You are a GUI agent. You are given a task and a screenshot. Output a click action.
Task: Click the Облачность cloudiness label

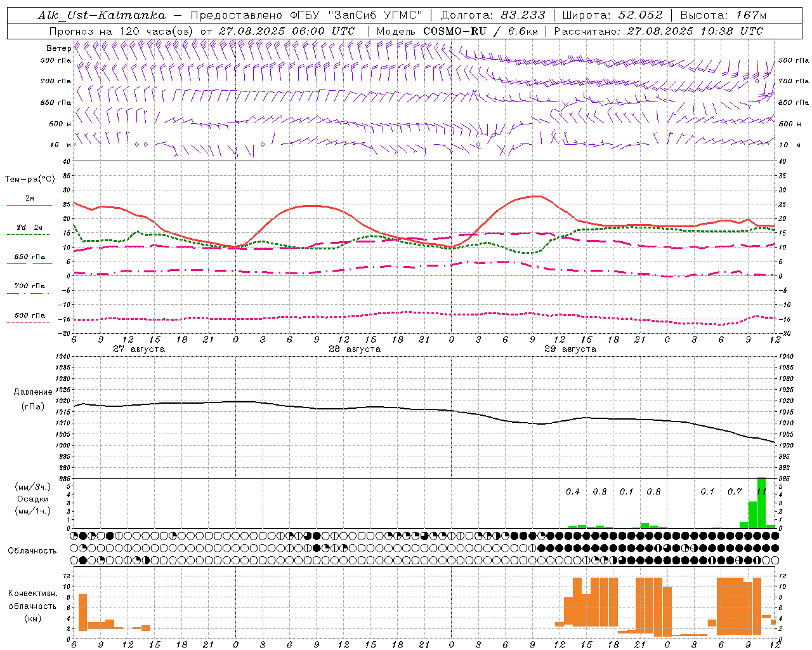coord(32,550)
